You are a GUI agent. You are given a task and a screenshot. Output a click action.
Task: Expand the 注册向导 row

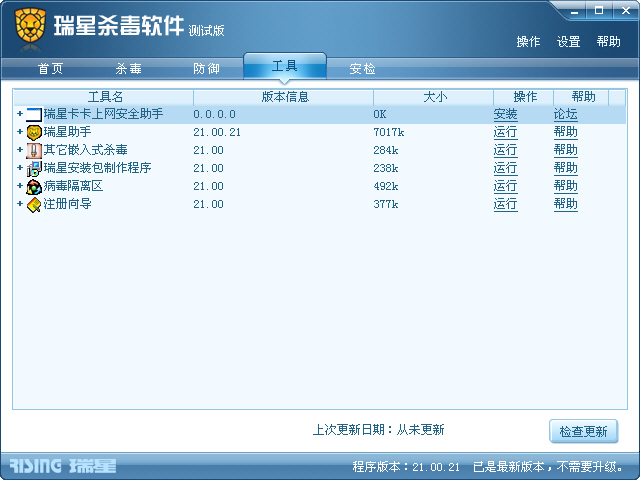[x=20, y=203]
